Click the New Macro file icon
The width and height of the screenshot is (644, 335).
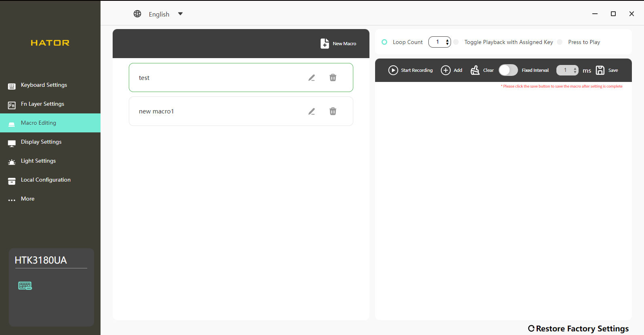coord(325,44)
